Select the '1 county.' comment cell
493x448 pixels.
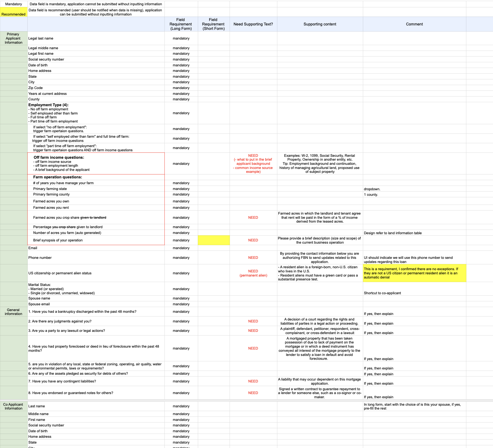[414, 194]
